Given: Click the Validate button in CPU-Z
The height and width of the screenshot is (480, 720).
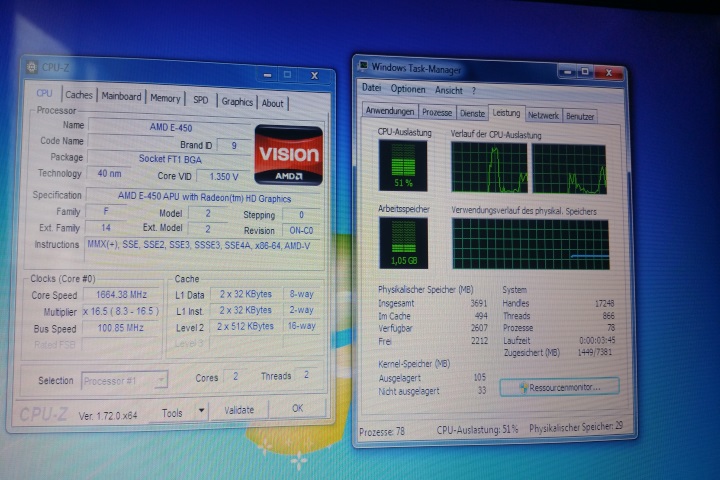Looking at the screenshot, I should pos(239,410).
